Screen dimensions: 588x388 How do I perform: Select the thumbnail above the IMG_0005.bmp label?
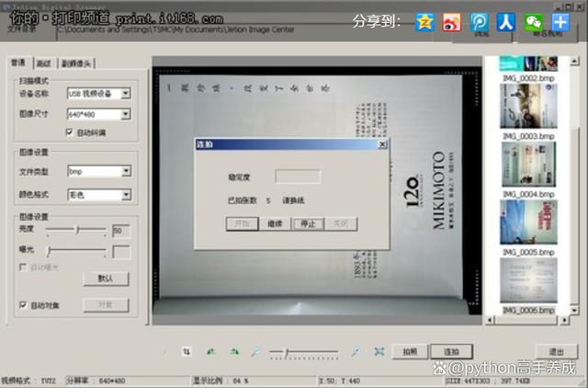point(528,223)
